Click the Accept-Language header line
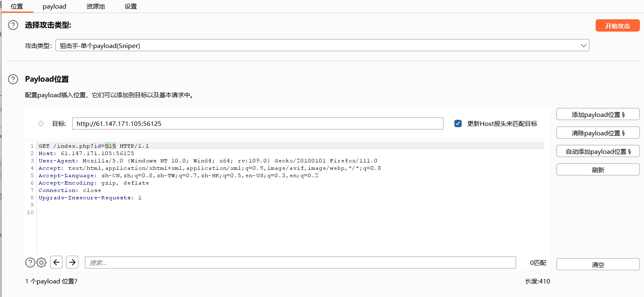The width and height of the screenshot is (644, 297). [x=179, y=176]
